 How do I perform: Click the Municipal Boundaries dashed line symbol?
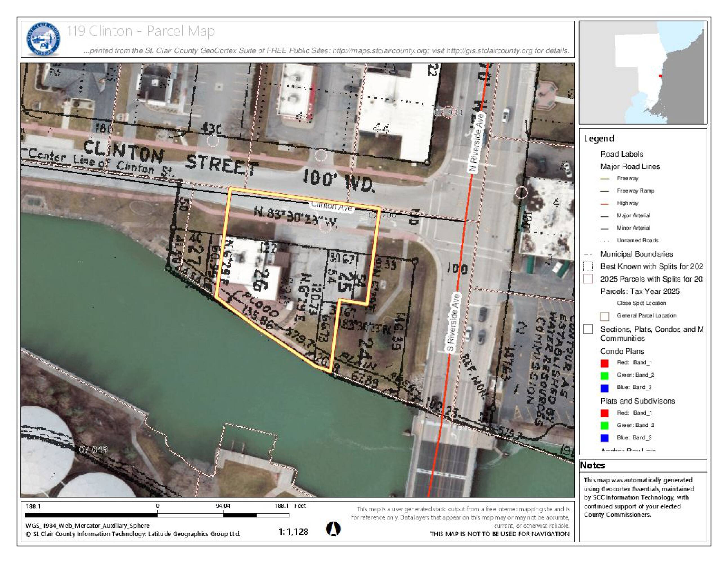tap(588, 254)
